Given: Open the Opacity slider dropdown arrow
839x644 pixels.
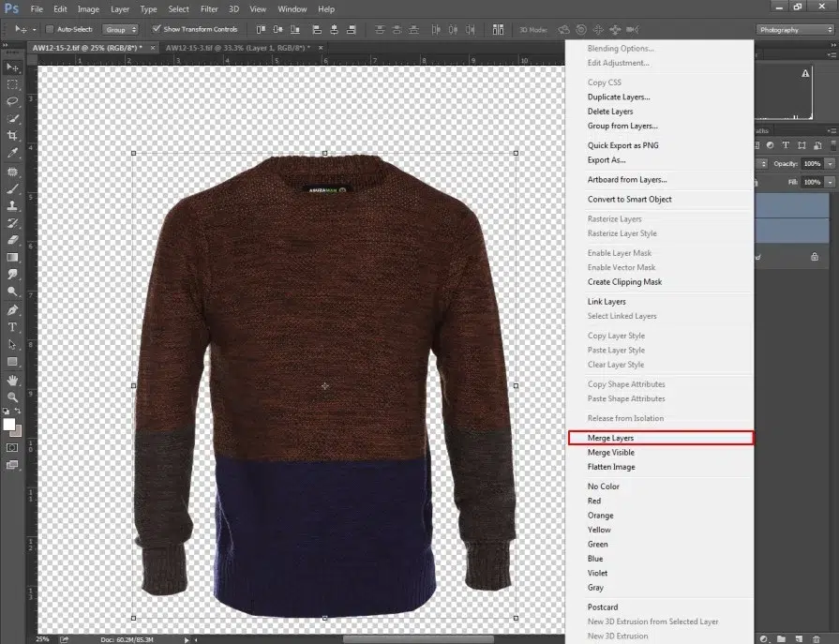Looking at the screenshot, I should (830, 164).
